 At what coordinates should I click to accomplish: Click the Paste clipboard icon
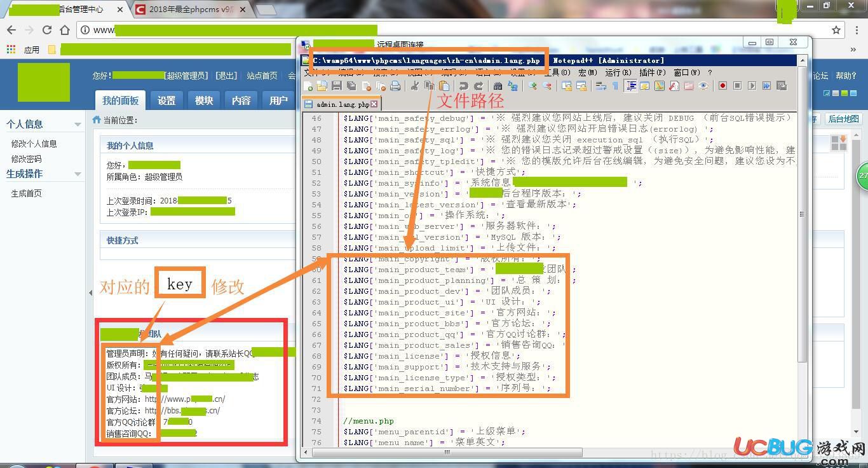(444, 86)
